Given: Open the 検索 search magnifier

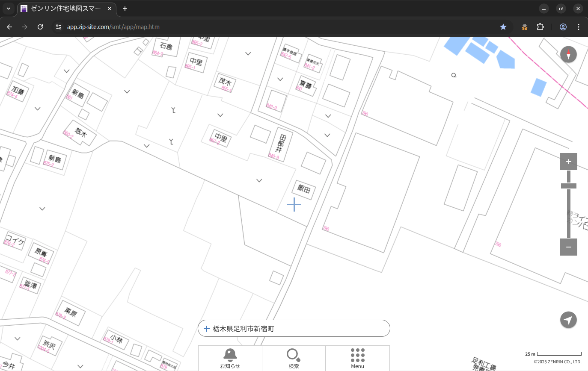Looking at the screenshot, I should pos(294,358).
